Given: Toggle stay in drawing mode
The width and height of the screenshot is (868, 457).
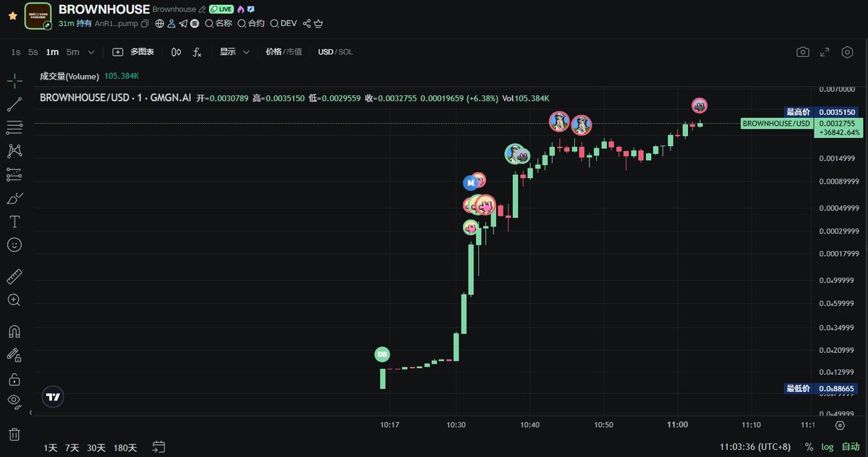Looking at the screenshot, I should click(x=14, y=355).
